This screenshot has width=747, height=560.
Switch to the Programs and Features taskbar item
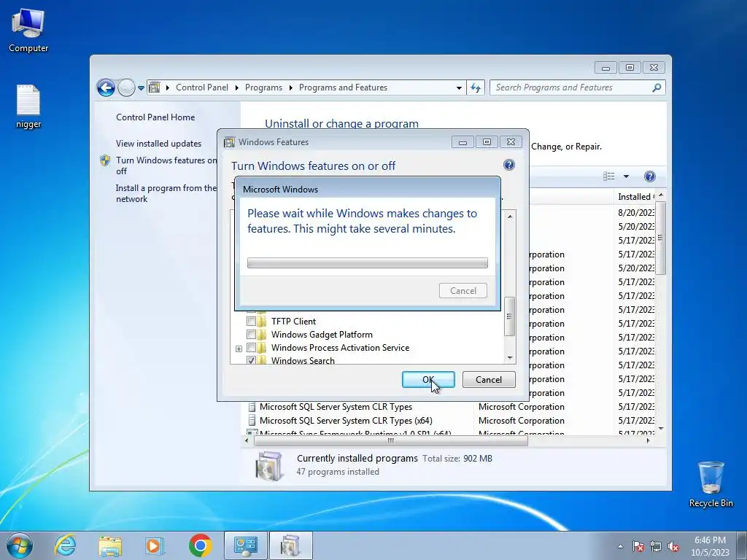pyautogui.click(x=290, y=545)
